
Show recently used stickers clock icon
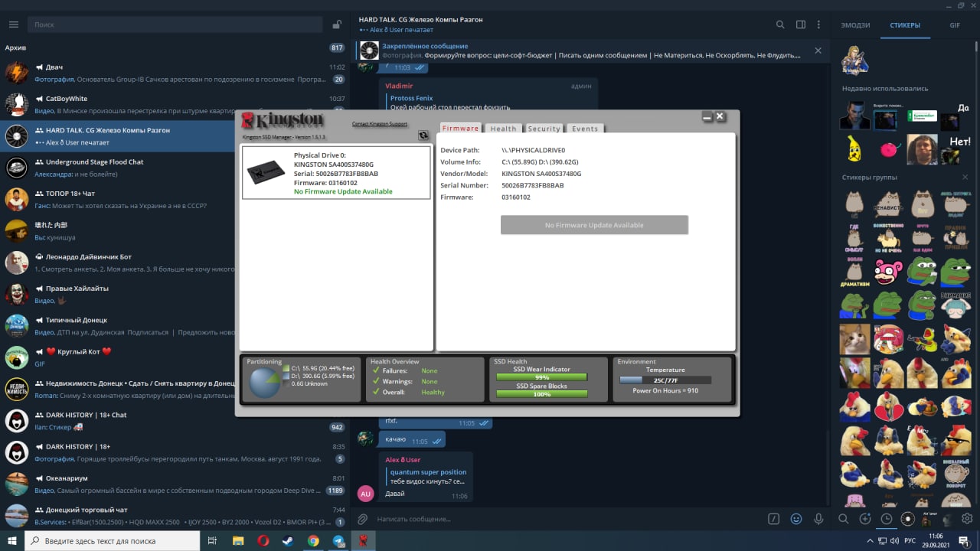point(886,519)
